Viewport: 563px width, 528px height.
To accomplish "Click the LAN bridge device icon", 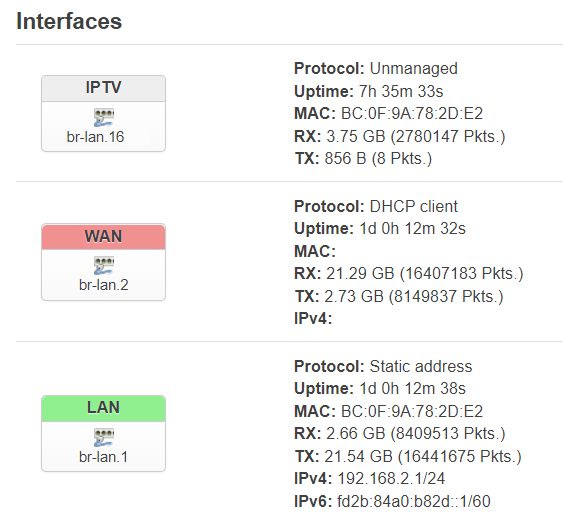I will (104, 438).
